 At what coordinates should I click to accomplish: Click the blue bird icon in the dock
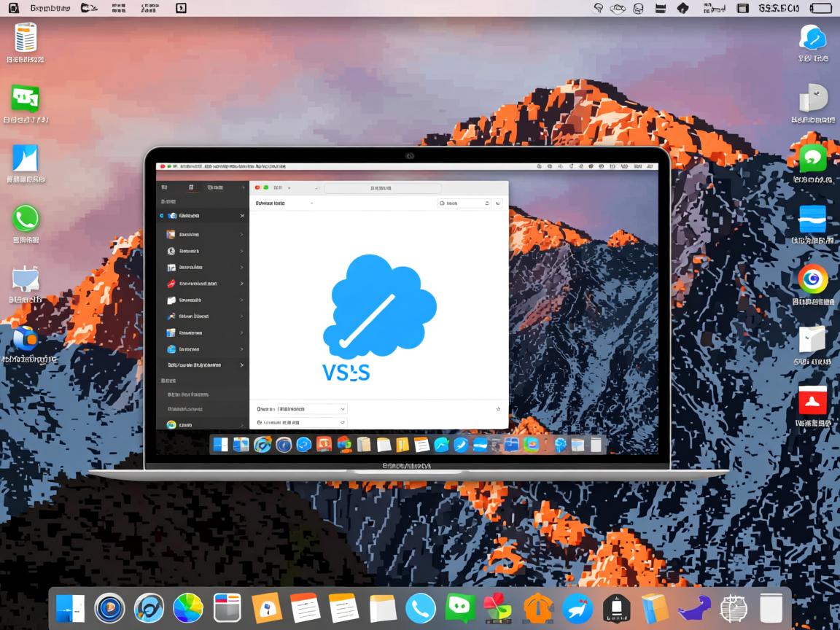tap(577, 608)
